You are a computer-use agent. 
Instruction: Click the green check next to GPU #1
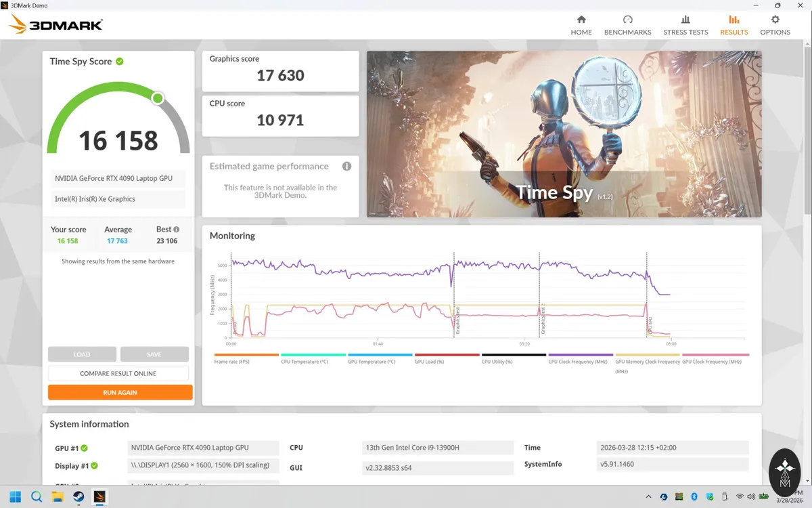click(x=85, y=448)
